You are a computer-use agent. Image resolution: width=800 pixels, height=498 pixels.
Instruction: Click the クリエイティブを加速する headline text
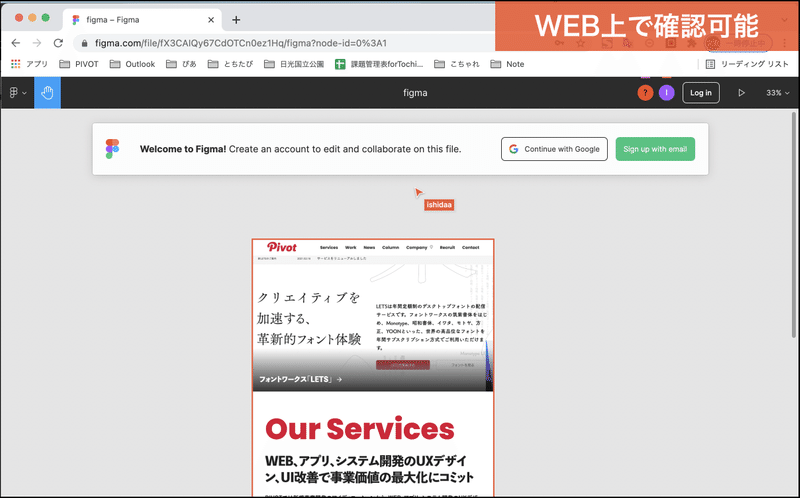coord(309,318)
